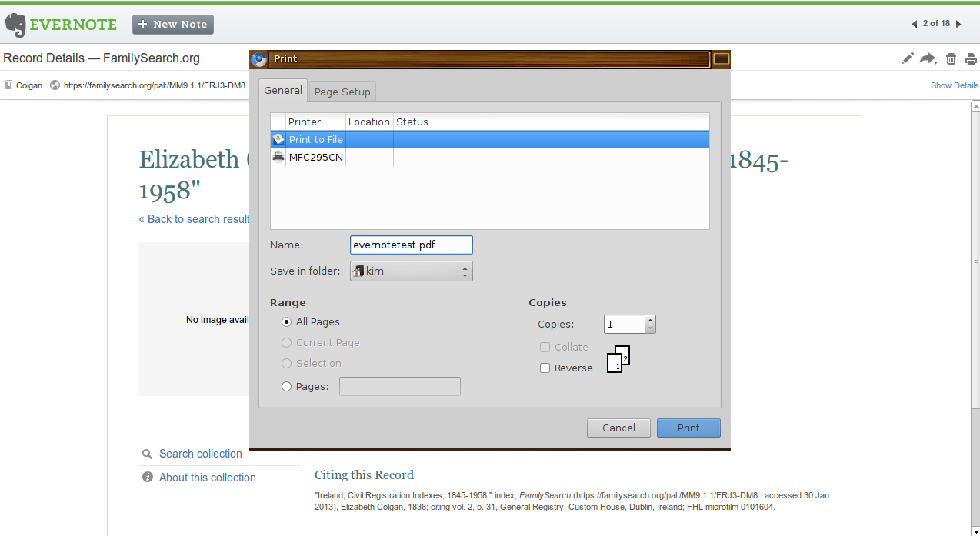Create a New Note
The image size is (980, 536).
(x=173, y=25)
